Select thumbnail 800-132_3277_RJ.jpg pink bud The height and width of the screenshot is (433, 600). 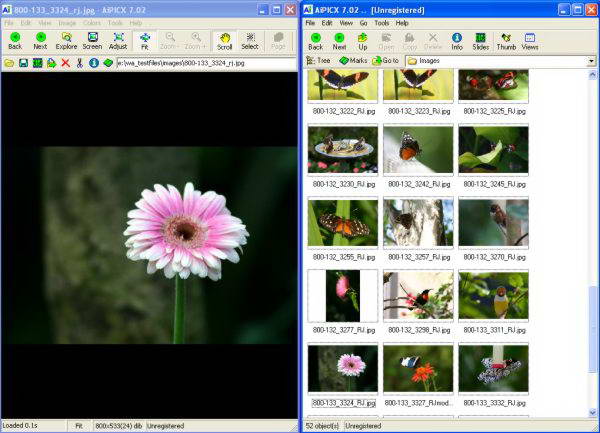coord(342,296)
